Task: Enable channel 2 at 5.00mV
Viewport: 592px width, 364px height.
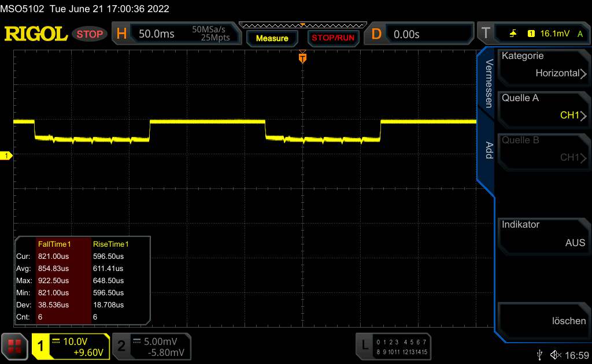Action: tap(151, 346)
